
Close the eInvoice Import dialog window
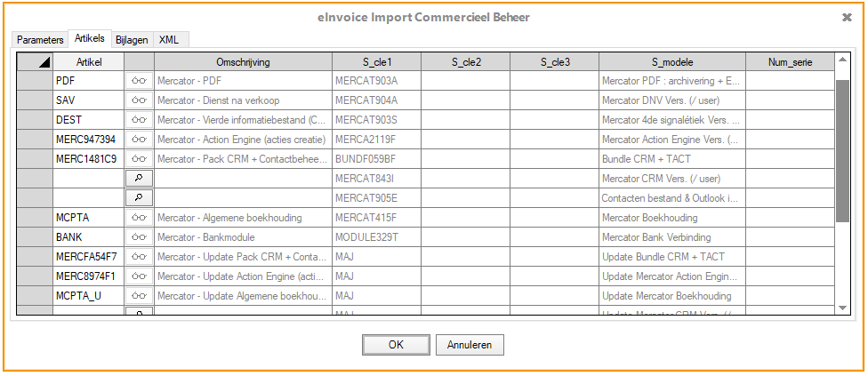848,17
